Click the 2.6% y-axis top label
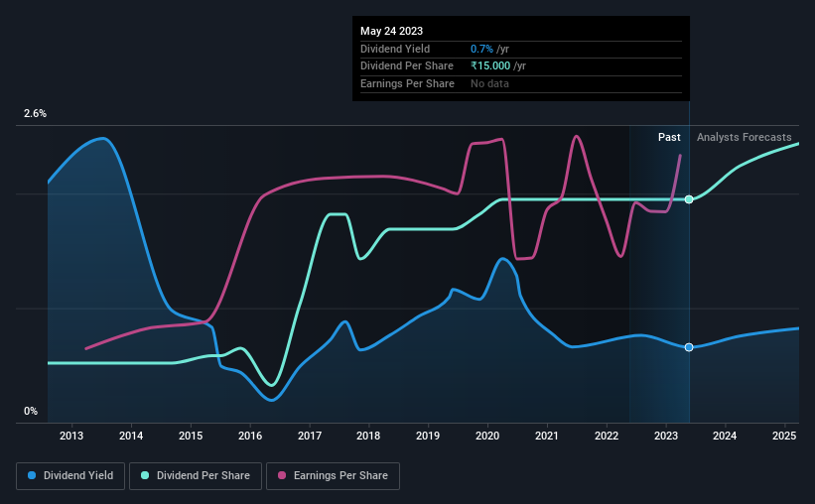The image size is (815, 504). (x=35, y=113)
